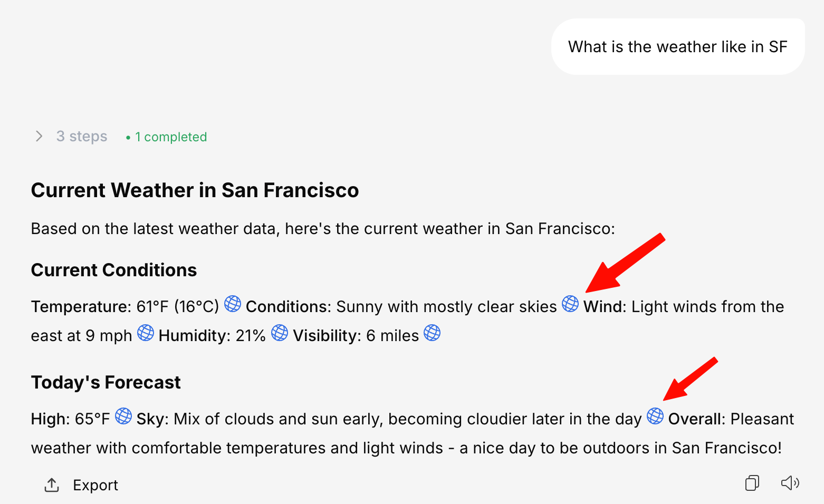Open the citation globe after Humidity 21%
Screen dimensions: 824x504
pyautogui.click(x=280, y=333)
